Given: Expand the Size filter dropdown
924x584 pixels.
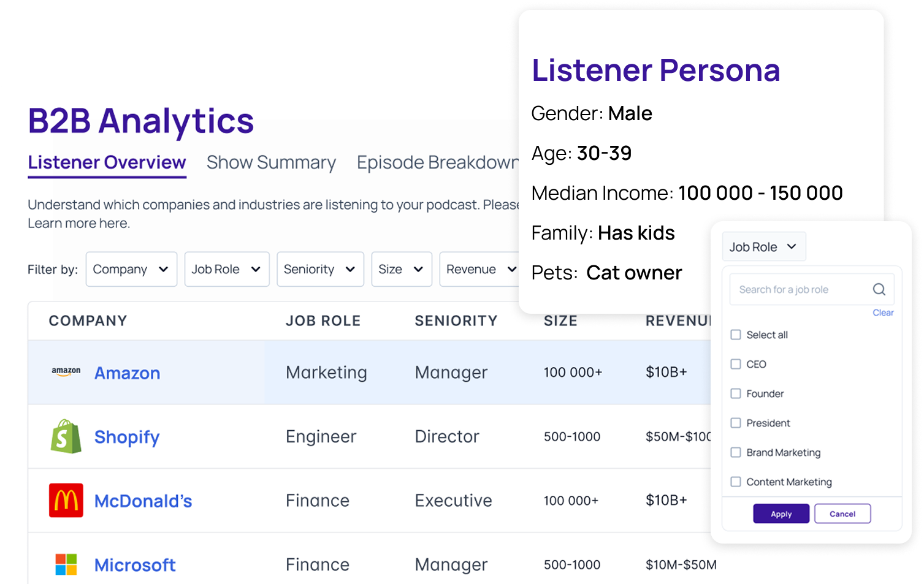Looking at the screenshot, I should click(402, 269).
